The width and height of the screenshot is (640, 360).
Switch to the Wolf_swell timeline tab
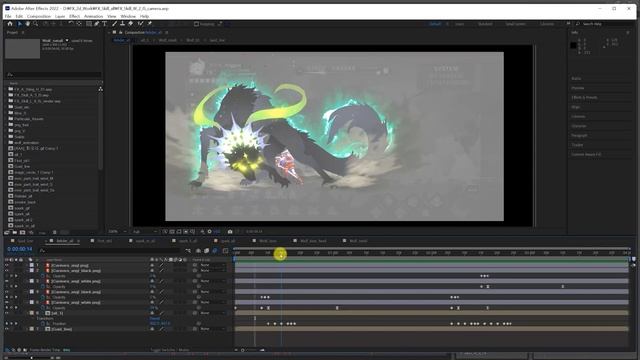coord(358,241)
